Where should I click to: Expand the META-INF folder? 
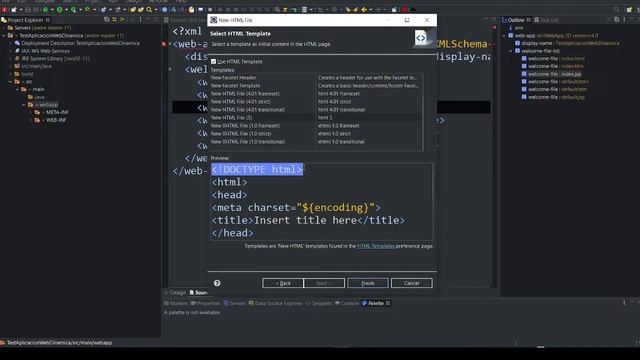[31, 112]
